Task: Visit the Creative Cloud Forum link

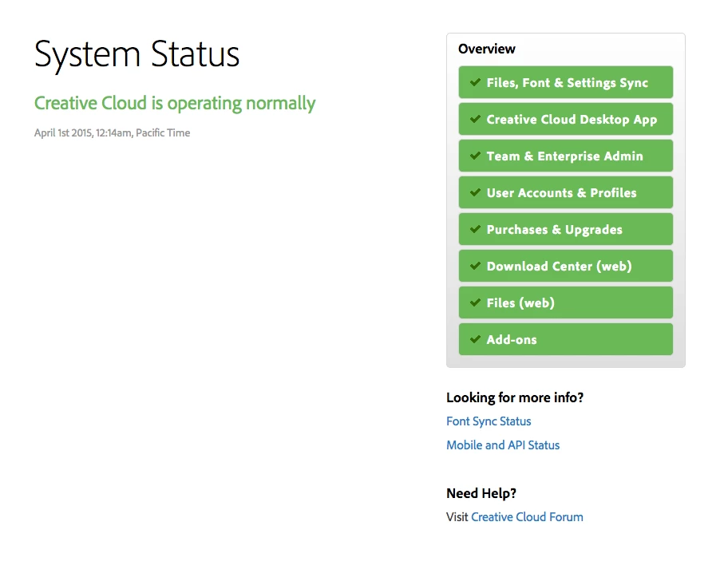Action: click(x=527, y=517)
